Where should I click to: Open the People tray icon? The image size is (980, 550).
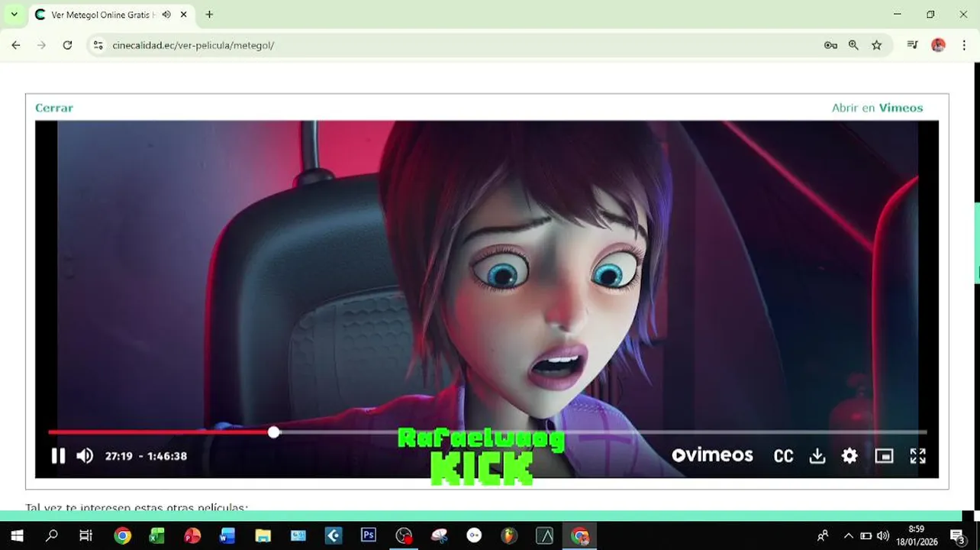pyautogui.click(x=823, y=536)
